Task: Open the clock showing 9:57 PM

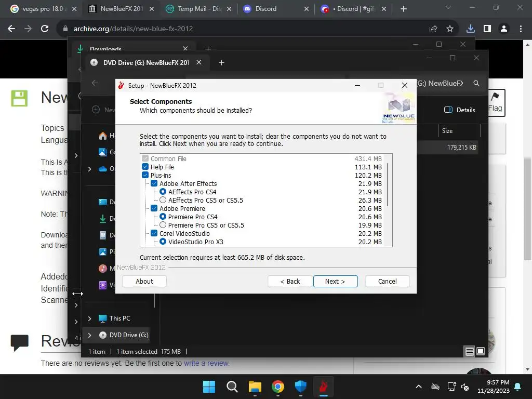Action: (x=494, y=387)
